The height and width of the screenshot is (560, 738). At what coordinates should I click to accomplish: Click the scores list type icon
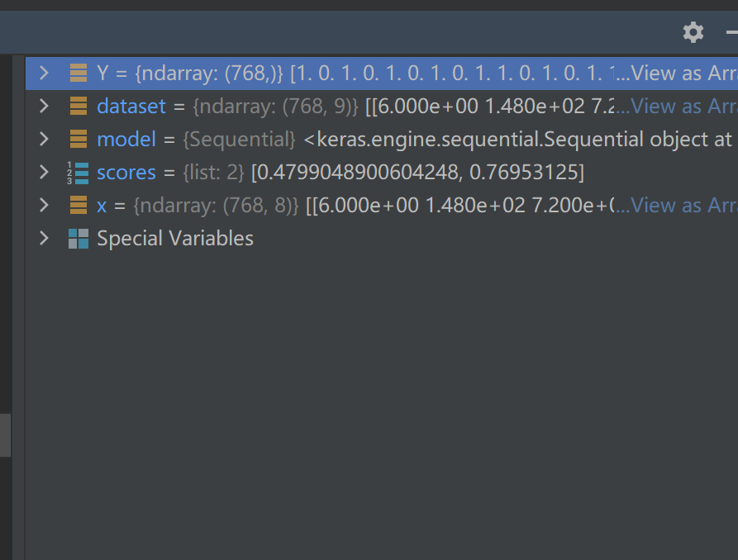coord(79,172)
